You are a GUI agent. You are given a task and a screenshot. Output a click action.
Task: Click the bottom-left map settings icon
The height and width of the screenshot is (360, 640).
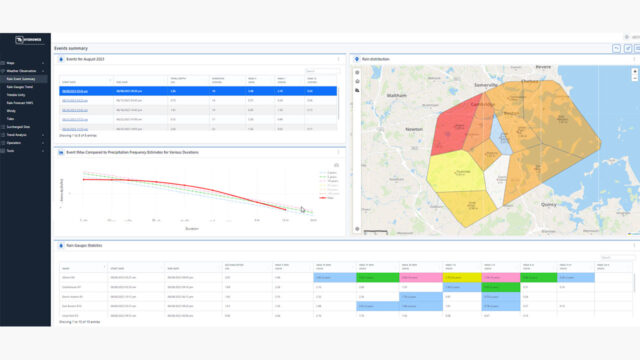tap(357, 229)
